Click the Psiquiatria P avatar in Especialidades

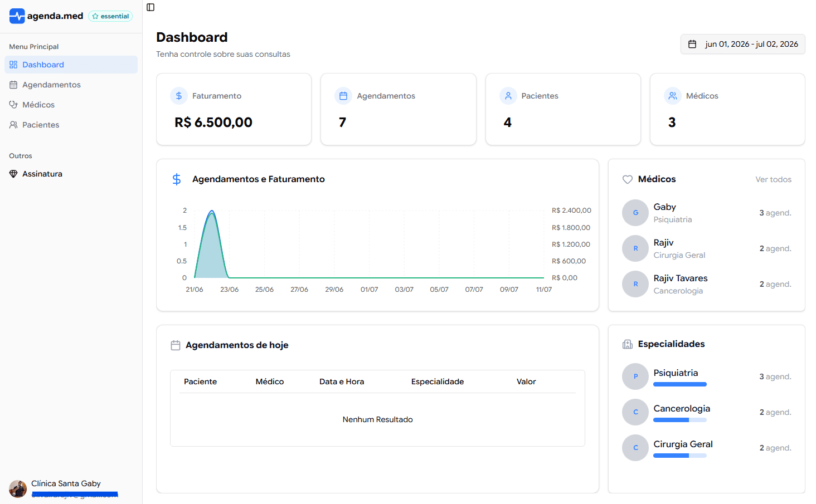(x=635, y=376)
